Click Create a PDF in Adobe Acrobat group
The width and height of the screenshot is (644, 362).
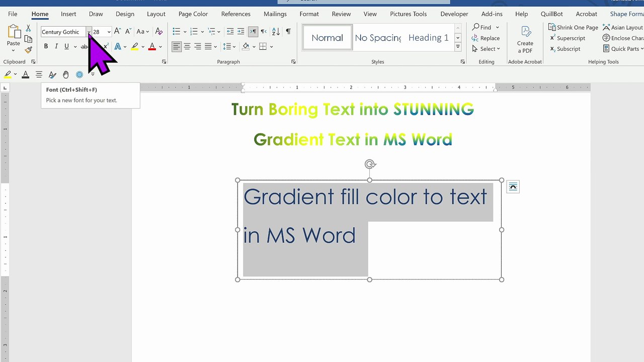click(x=525, y=40)
